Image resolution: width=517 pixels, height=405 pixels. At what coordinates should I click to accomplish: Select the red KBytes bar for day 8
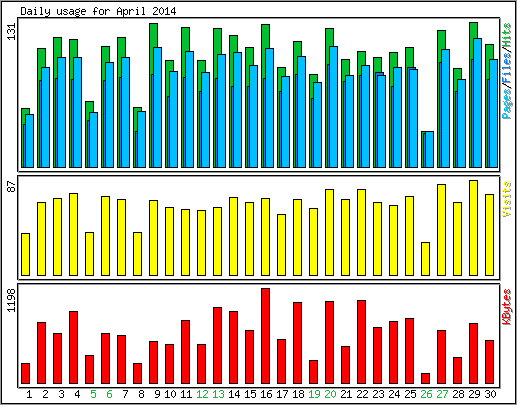click(x=138, y=374)
